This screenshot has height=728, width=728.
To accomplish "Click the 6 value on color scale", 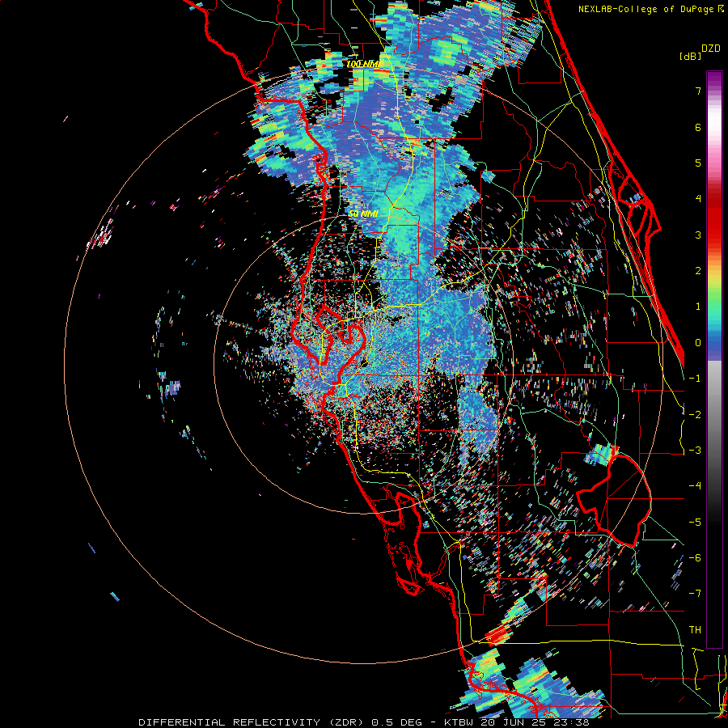I will click(698, 127).
